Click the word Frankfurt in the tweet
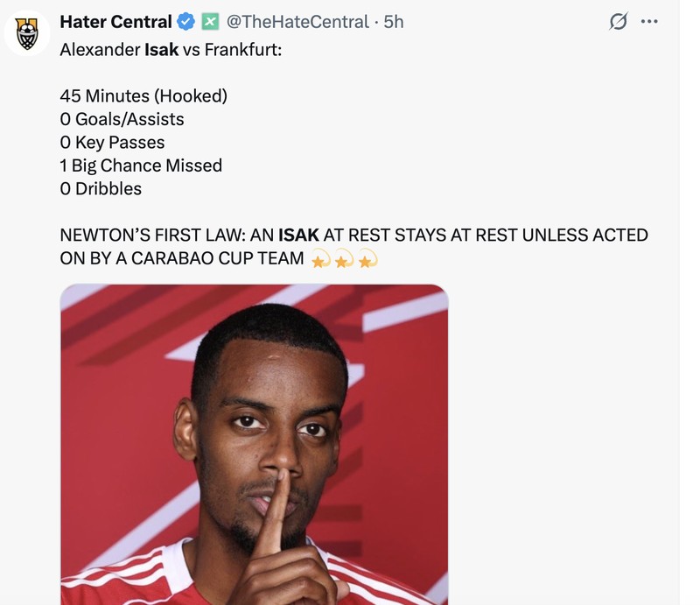This screenshot has height=605, width=700. pyautogui.click(x=241, y=50)
